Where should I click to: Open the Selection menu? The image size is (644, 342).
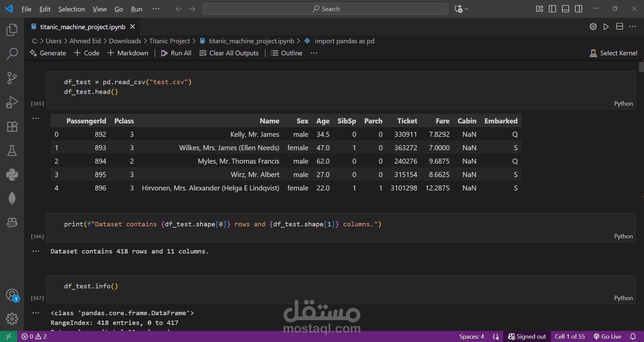click(71, 9)
